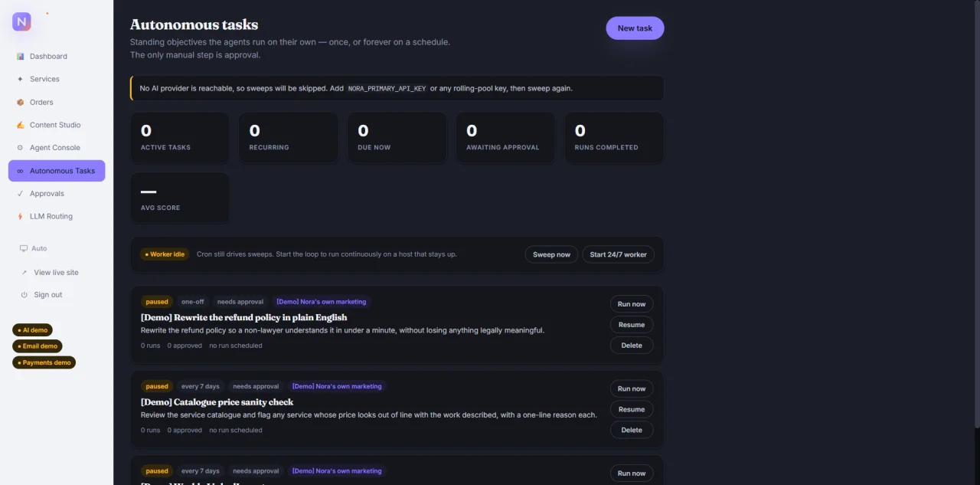Click the Auto theme monitor icon

pos(24,248)
